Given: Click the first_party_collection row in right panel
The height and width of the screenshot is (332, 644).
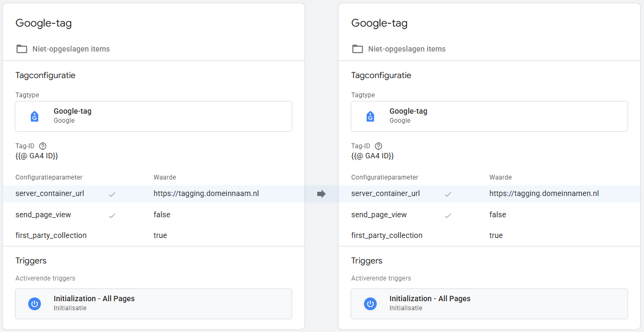Looking at the screenshot, I should (x=387, y=235).
